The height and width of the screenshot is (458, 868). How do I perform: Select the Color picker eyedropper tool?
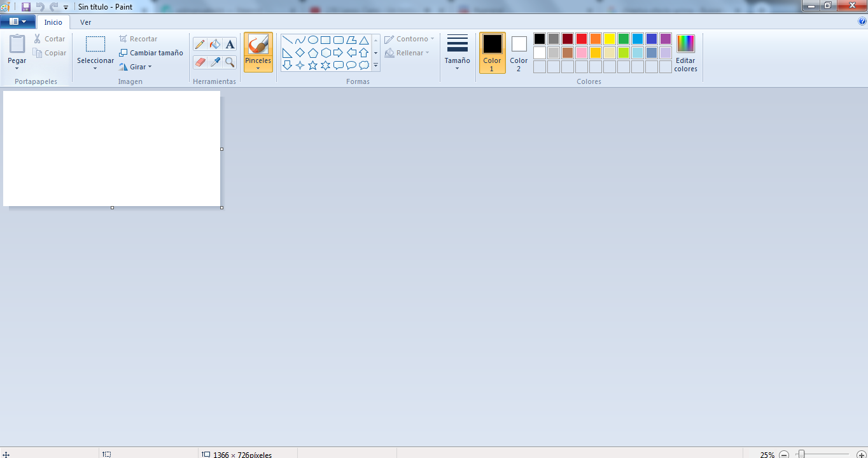[215, 62]
